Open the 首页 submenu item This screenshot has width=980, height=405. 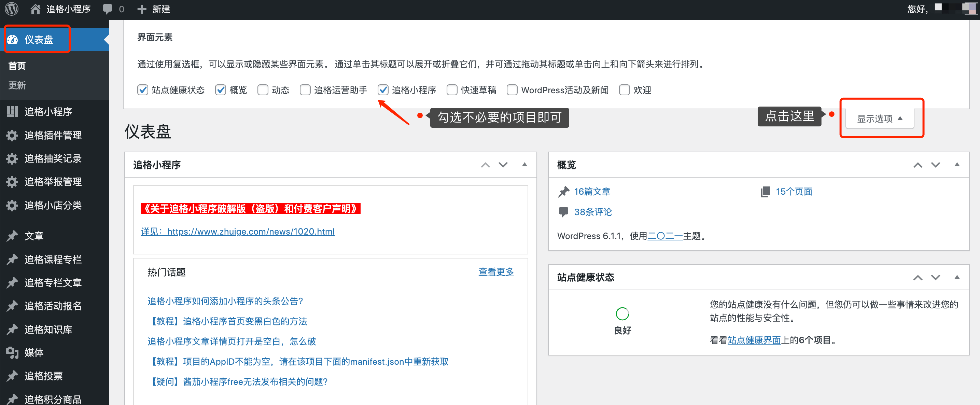tap(17, 66)
